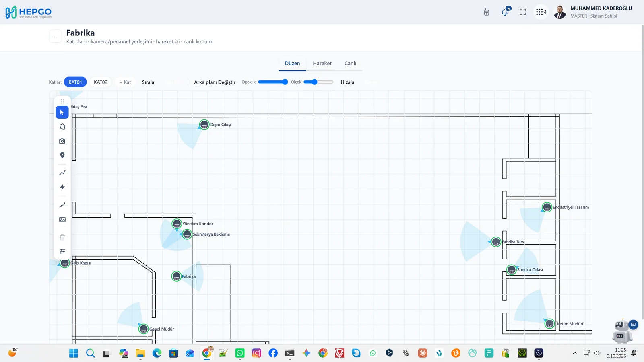The image size is (644, 362).
Task: Open the walkie-talkie icon in header
Action: (x=487, y=12)
